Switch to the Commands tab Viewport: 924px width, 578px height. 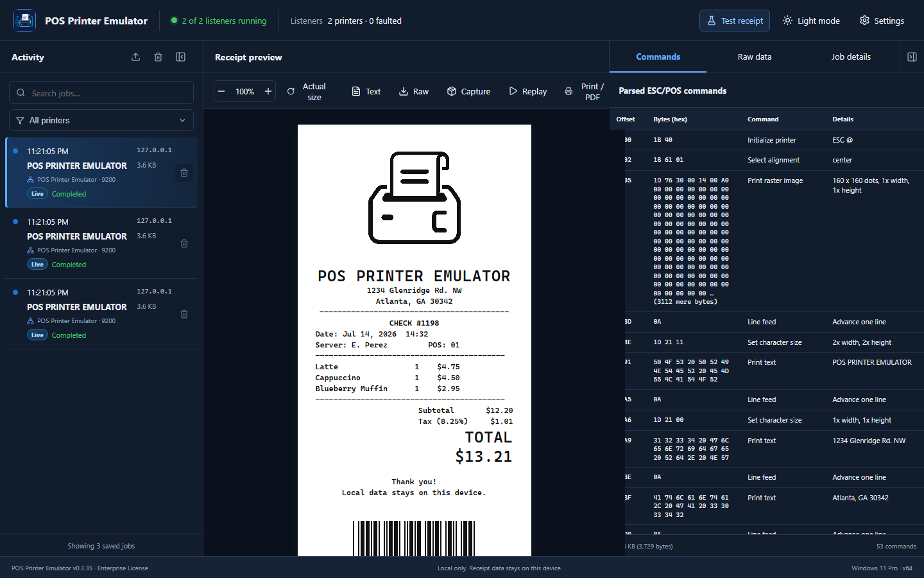pyautogui.click(x=658, y=57)
